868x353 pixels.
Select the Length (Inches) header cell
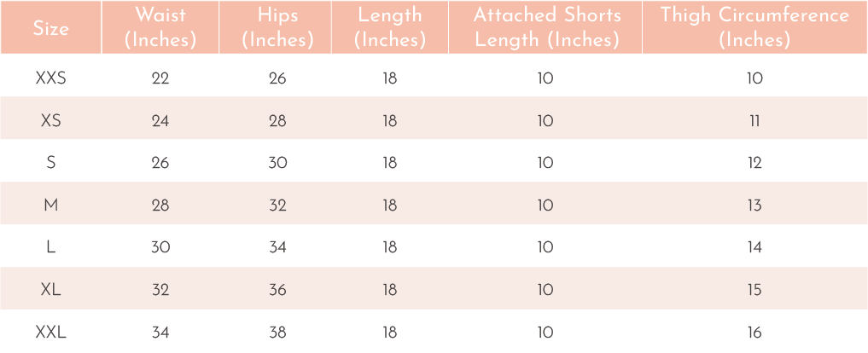(x=390, y=27)
